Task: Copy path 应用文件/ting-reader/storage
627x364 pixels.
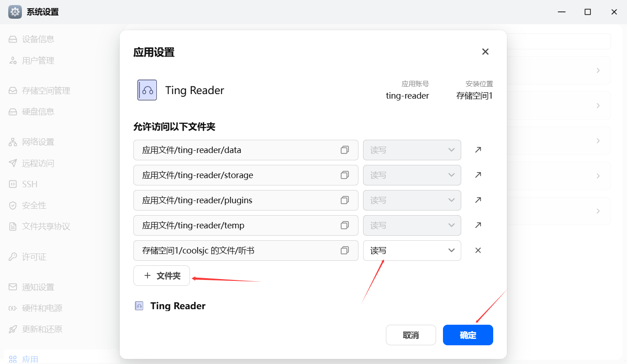Action: click(x=345, y=175)
